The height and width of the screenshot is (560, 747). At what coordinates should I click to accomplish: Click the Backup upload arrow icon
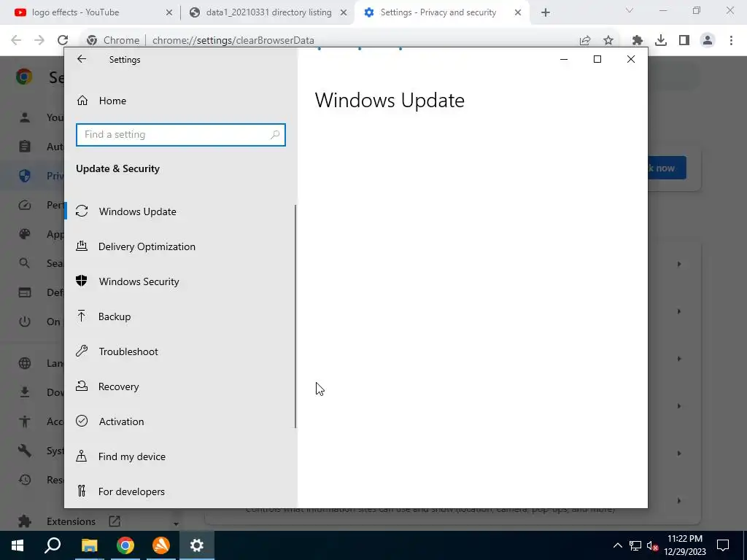(x=82, y=316)
